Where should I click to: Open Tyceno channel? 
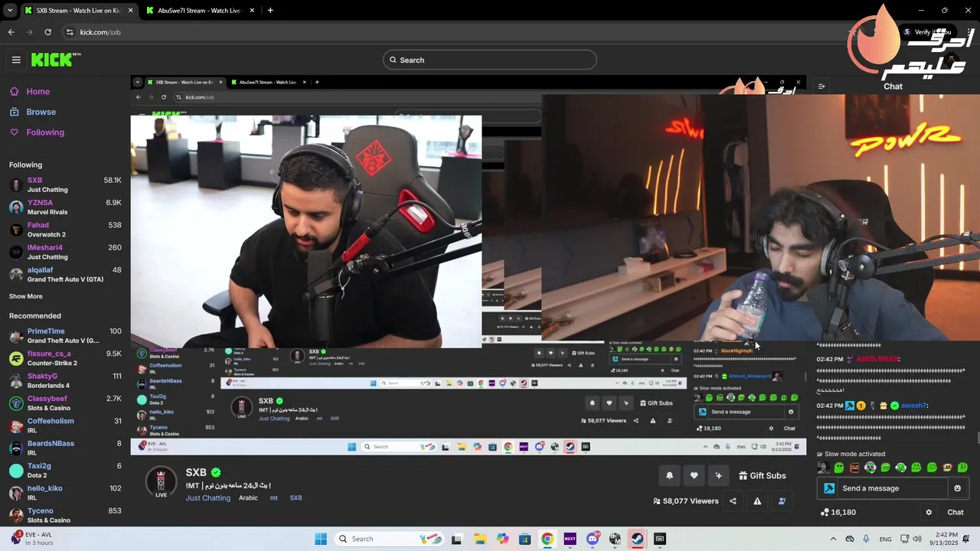coord(65,515)
